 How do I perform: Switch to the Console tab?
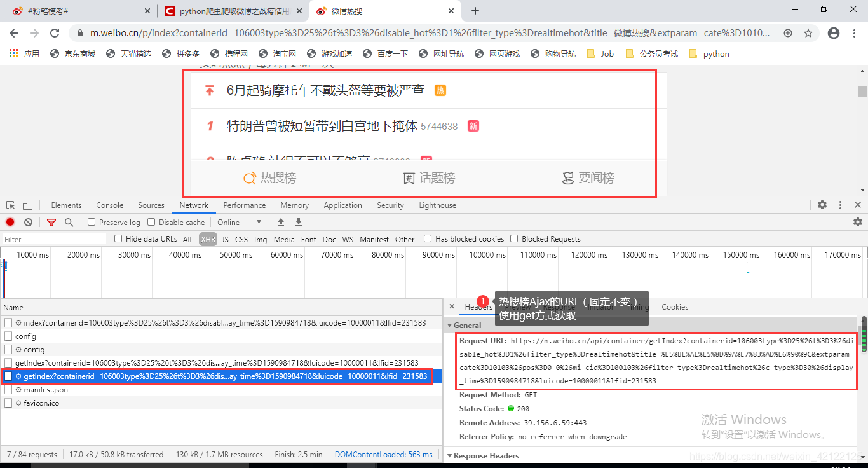pyautogui.click(x=109, y=205)
